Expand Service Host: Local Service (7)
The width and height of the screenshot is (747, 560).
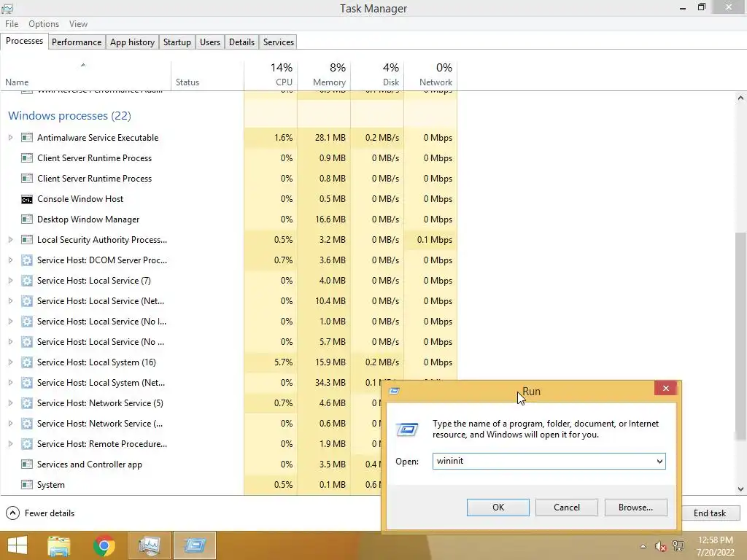pyautogui.click(x=10, y=281)
